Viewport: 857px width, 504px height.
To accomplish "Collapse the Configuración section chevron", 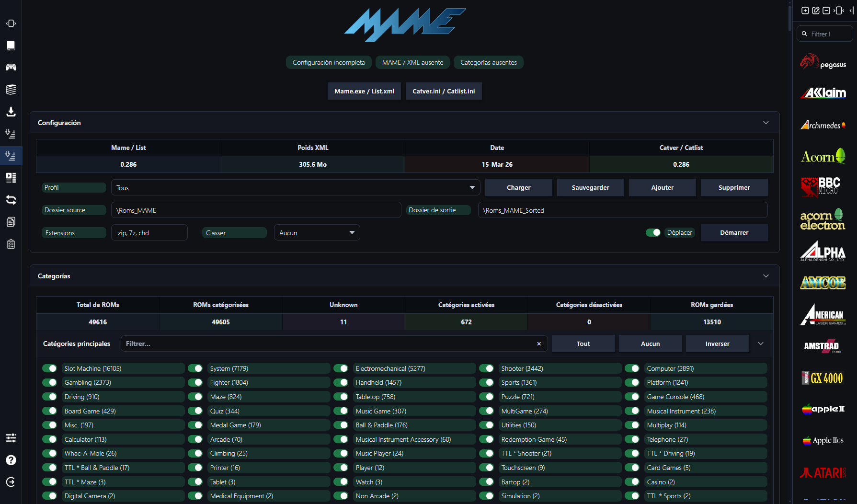I will [x=766, y=123].
